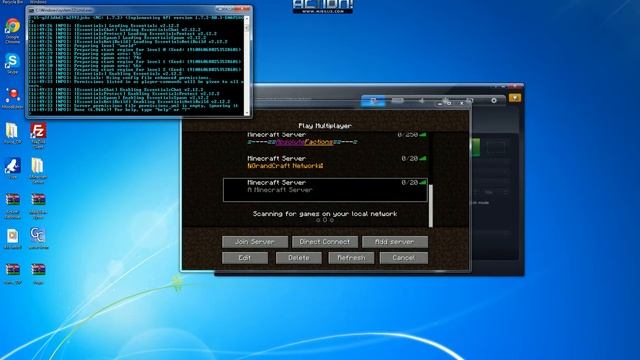The width and height of the screenshot is (640, 360).
Task: Refresh the multiplayer server list
Action: click(x=351, y=258)
